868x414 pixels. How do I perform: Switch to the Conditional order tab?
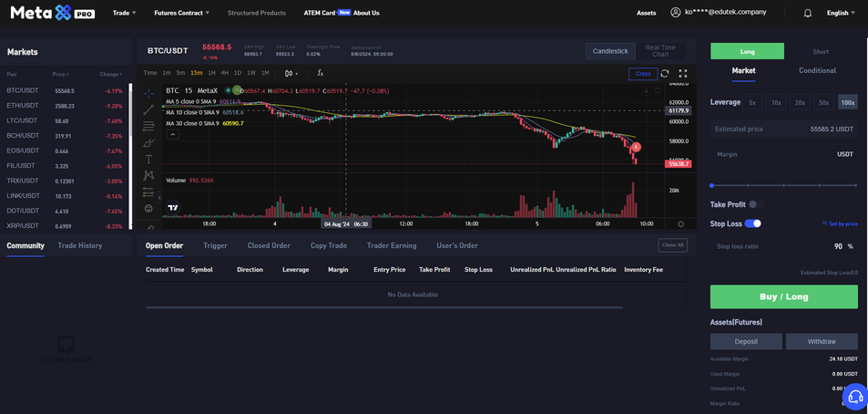(x=817, y=70)
